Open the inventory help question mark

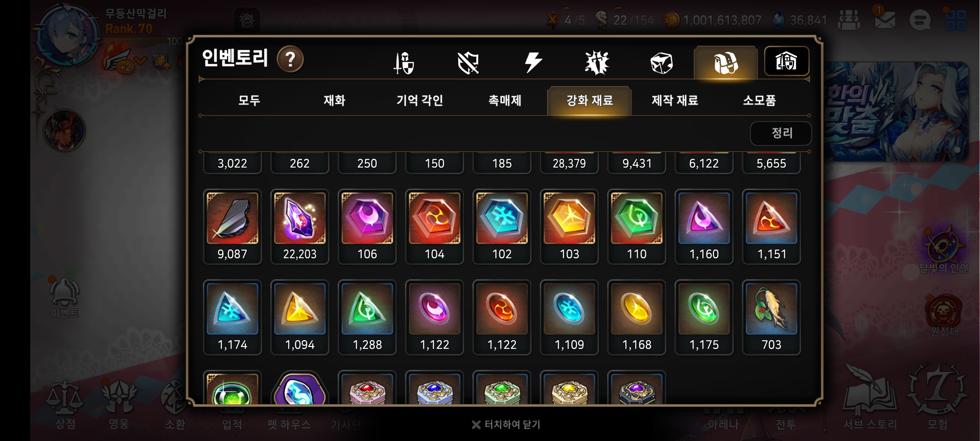point(290,60)
